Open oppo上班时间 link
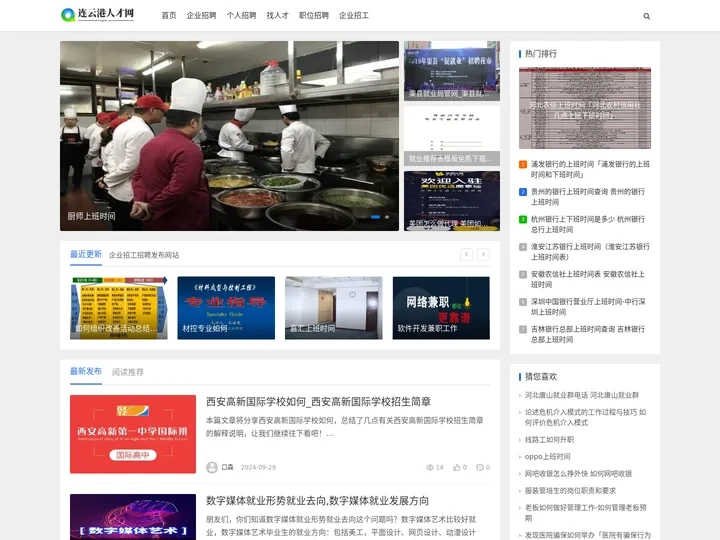Image resolution: width=720 pixels, height=540 pixels. coord(547,456)
